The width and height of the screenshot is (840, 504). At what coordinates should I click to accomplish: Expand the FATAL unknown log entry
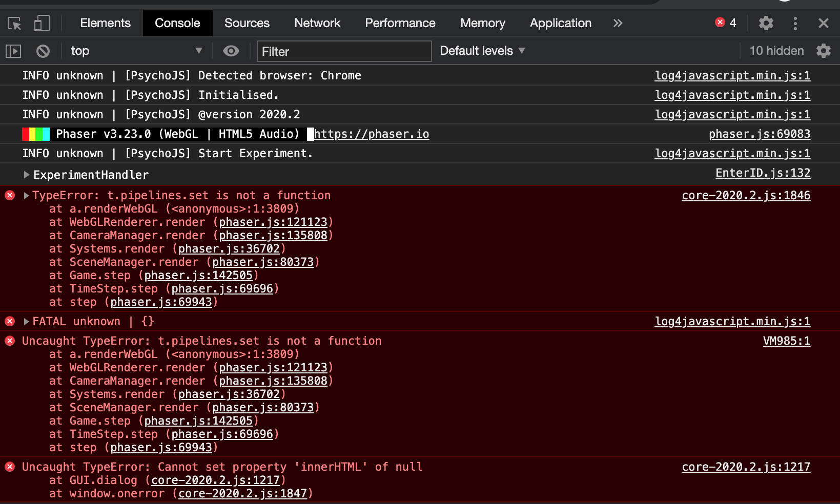[26, 322]
